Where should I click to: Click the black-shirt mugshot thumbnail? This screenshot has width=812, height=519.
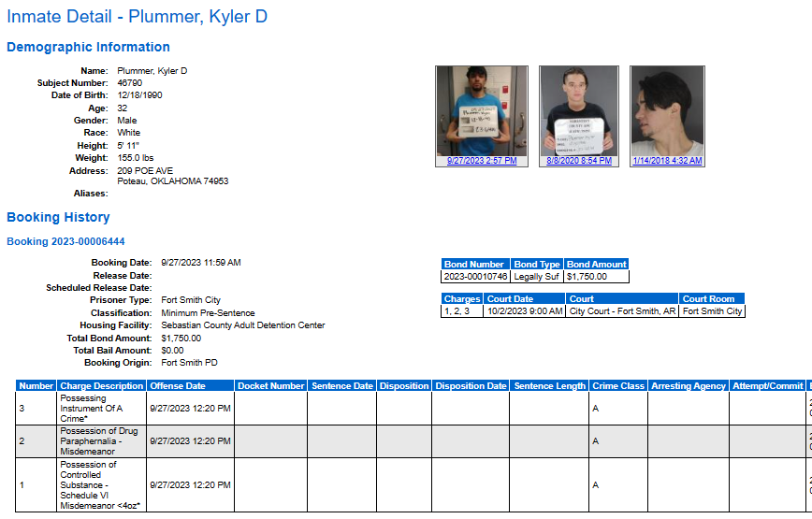coord(579,110)
